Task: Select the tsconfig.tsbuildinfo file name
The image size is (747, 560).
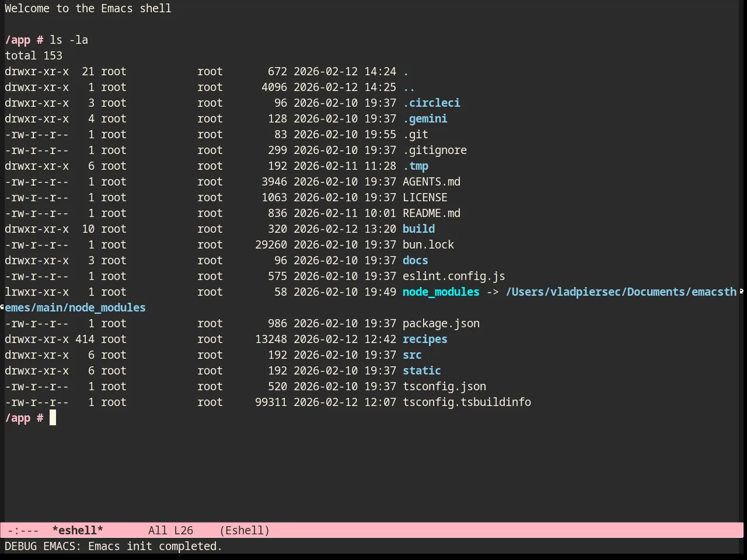Action: pyautogui.click(x=467, y=402)
